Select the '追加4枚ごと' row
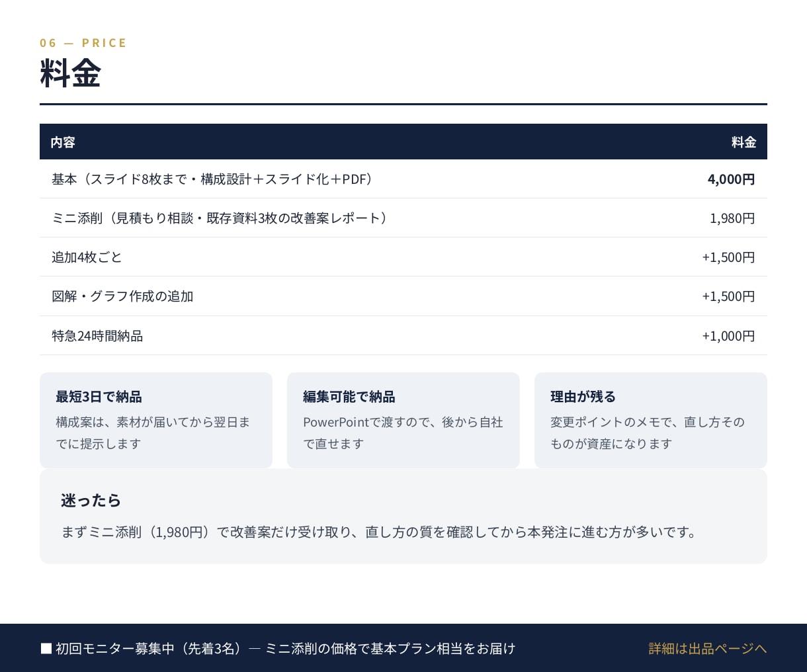Screen dimensions: 807x672 (x=403, y=257)
